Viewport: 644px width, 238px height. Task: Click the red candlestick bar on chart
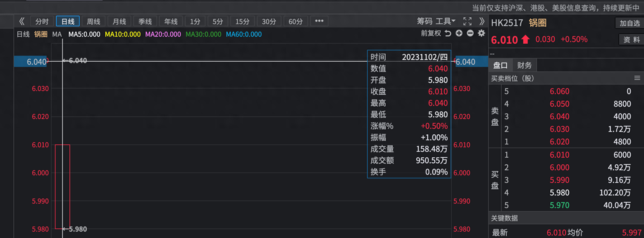62,186
